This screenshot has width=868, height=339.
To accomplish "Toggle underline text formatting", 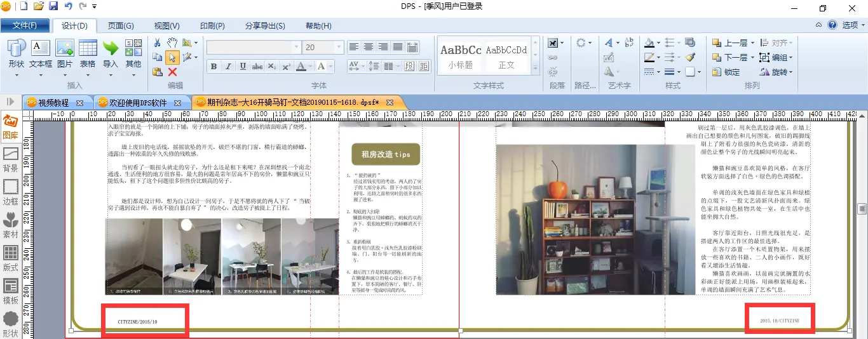I will [243, 67].
